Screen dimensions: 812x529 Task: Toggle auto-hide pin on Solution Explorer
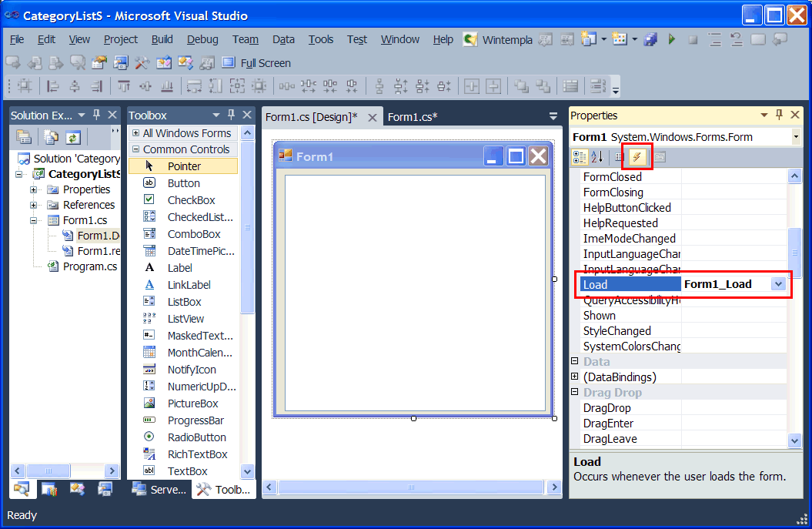(x=96, y=115)
